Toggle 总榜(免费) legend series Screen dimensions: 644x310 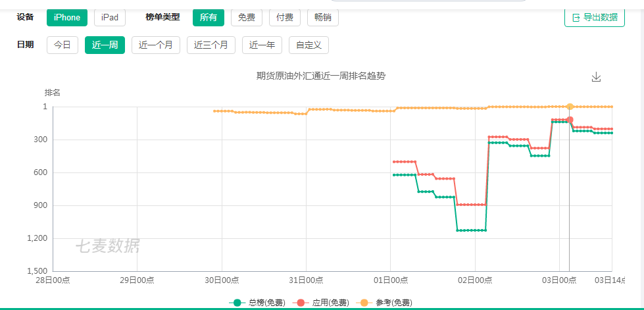[x=257, y=303]
